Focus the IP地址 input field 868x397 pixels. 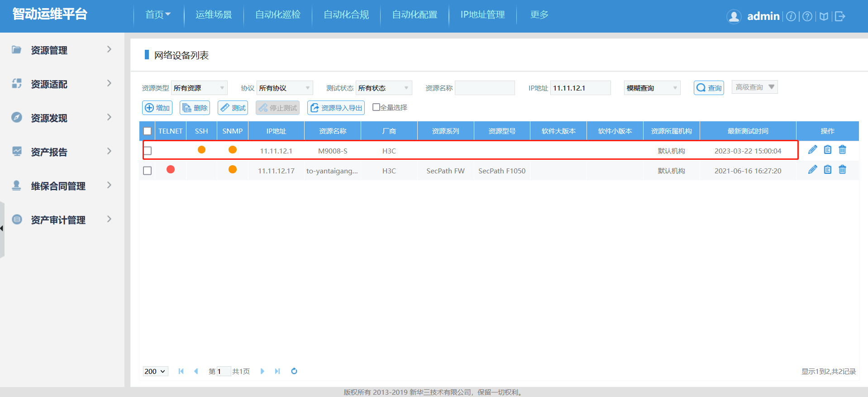pyautogui.click(x=581, y=88)
